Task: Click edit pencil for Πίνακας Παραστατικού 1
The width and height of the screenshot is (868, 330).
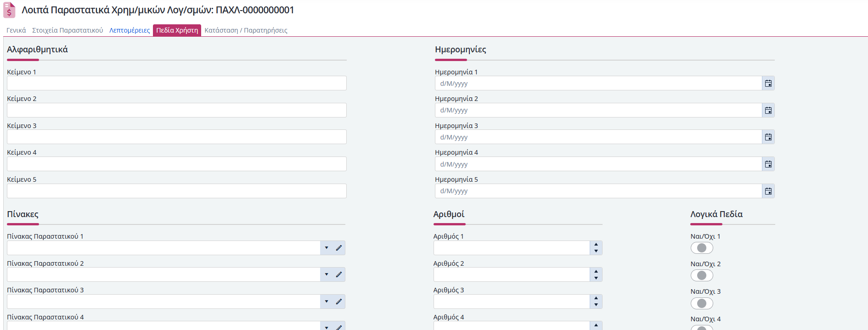Action: (x=339, y=248)
